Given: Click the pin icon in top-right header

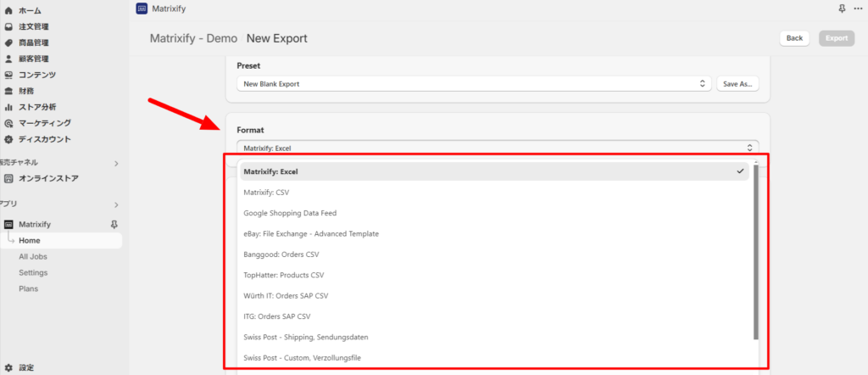Looking at the screenshot, I should [x=843, y=8].
